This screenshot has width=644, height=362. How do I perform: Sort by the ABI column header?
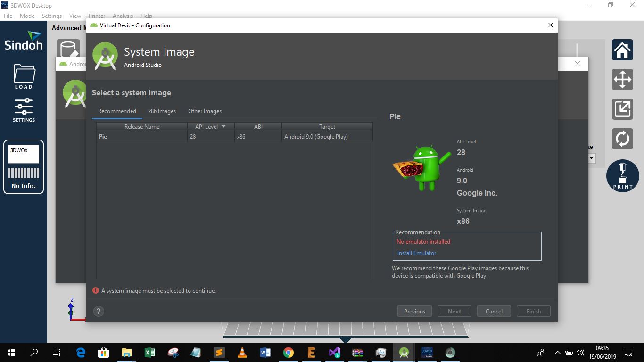tap(258, 126)
